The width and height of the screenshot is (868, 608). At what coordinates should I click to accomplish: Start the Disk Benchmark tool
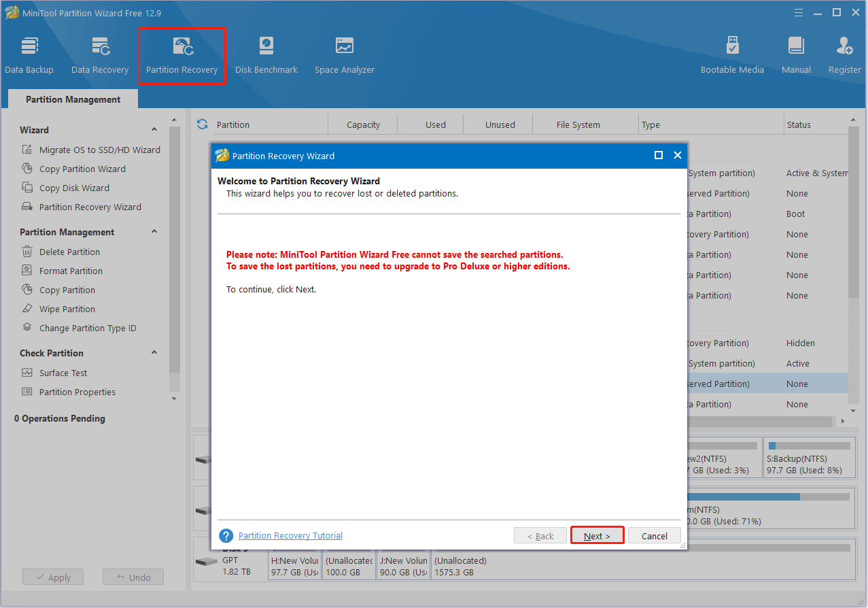click(266, 53)
